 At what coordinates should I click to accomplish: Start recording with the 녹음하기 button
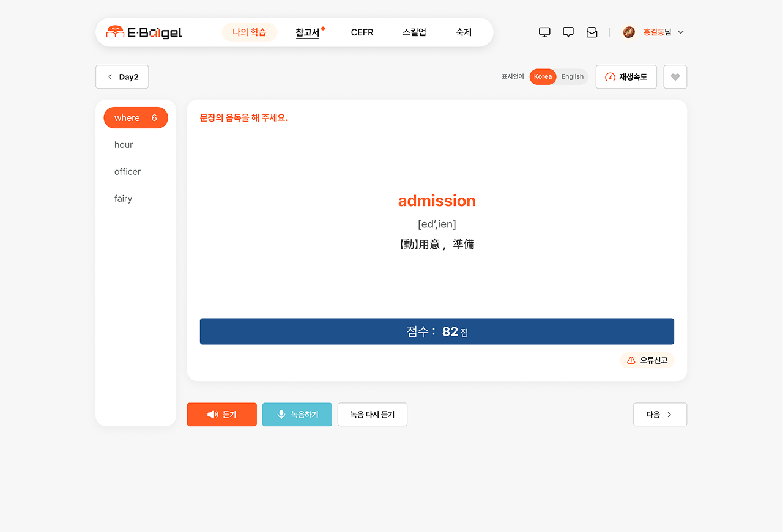coord(297,415)
